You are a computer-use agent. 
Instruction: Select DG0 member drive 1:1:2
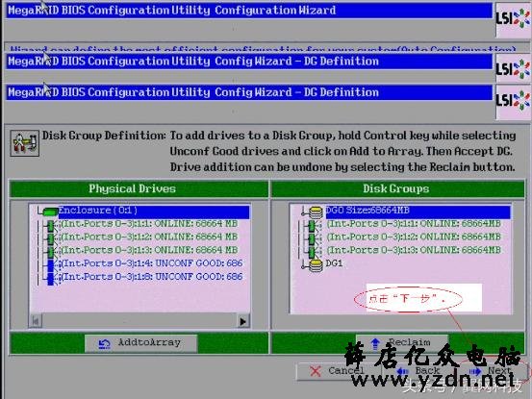pyautogui.click(x=414, y=237)
